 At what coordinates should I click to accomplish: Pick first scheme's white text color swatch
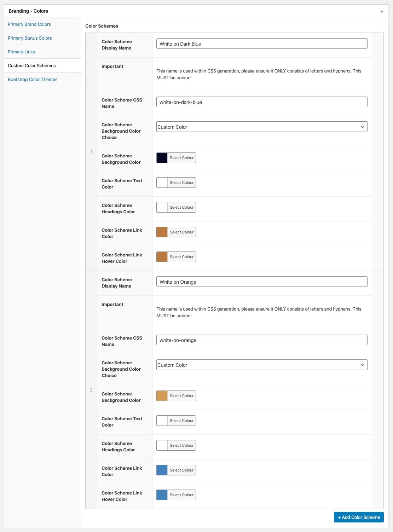click(162, 183)
